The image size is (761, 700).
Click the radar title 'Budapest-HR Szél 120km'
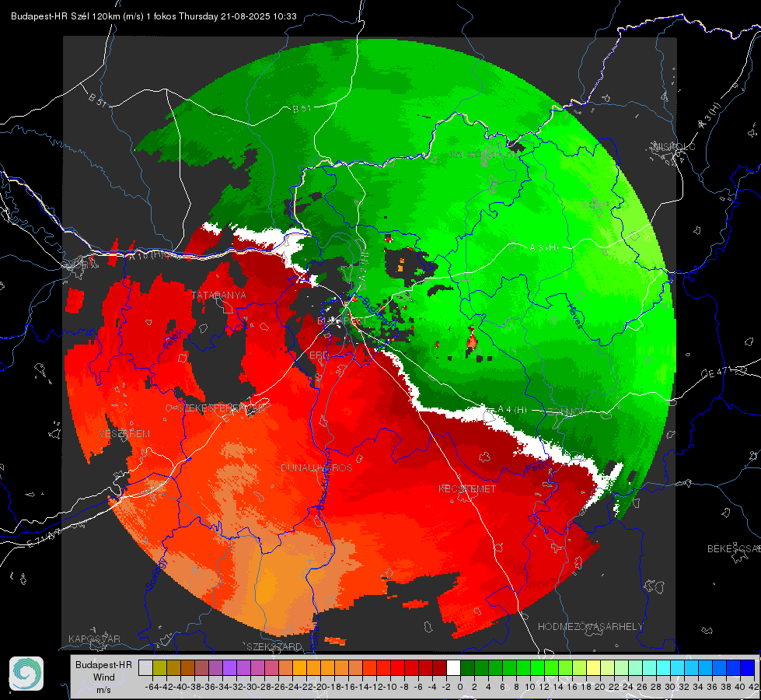65,16
